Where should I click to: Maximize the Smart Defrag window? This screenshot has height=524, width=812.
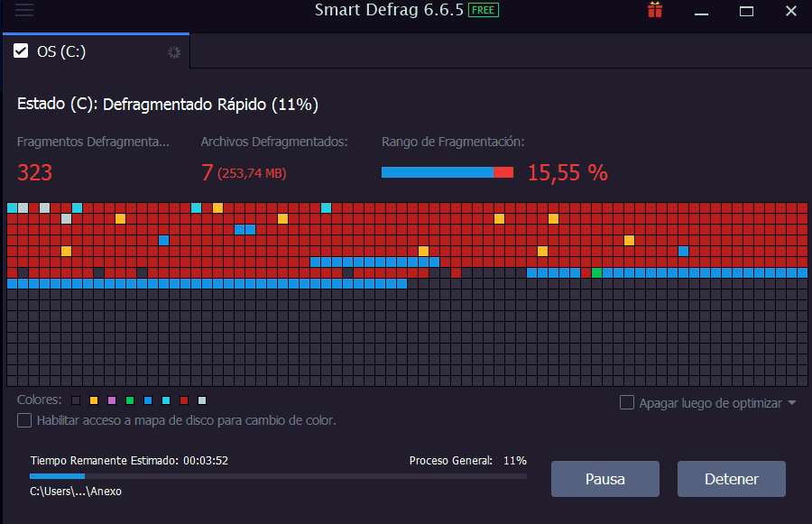click(746, 11)
